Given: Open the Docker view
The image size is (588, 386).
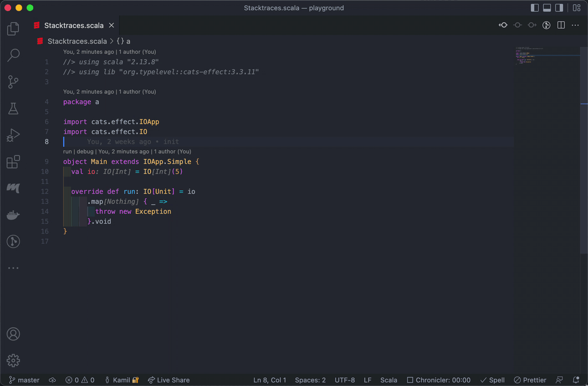Looking at the screenshot, I should coord(13,215).
